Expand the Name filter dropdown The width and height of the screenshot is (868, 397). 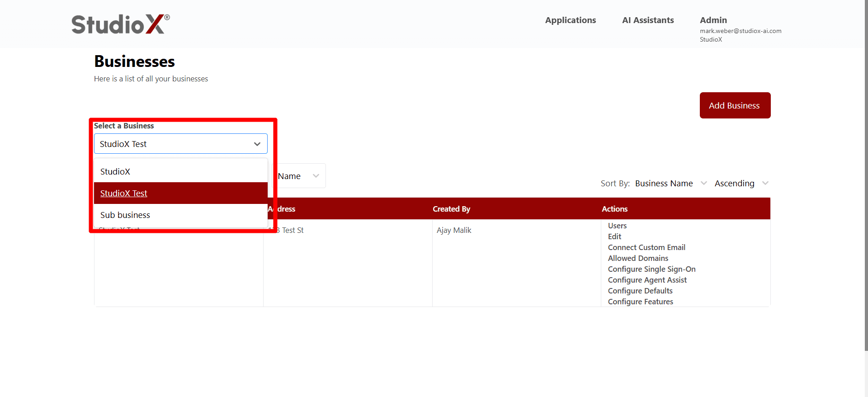299,176
